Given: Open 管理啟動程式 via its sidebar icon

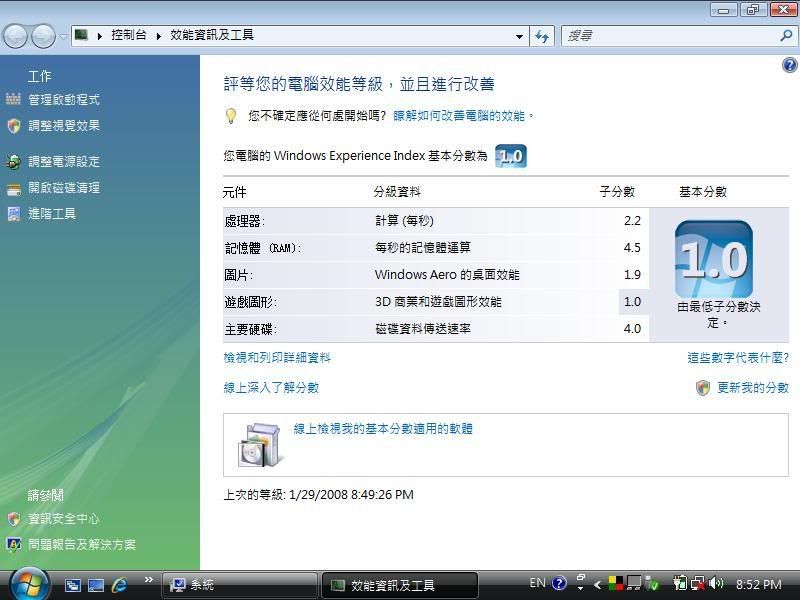Looking at the screenshot, I should pos(13,98).
